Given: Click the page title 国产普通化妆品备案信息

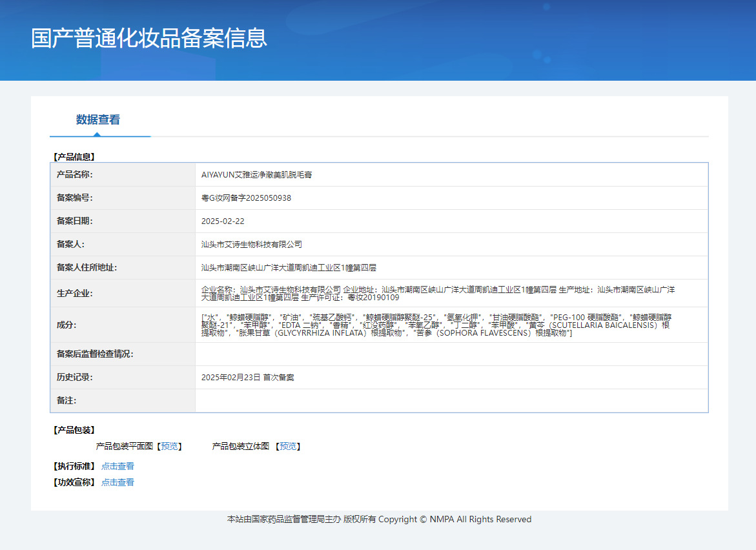Looking at the screenshot, I should (149, 38).
